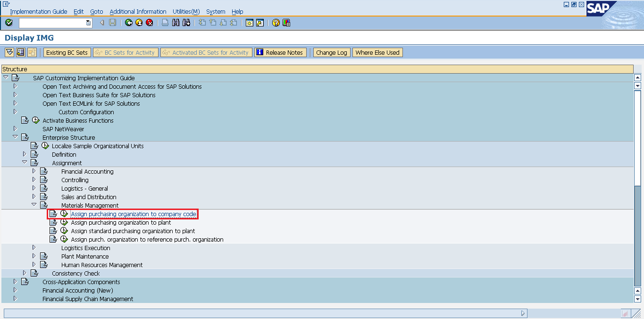Click execute clock for Assign standard purchasing organization to plant
The image size is (644, 319).
(64, 231)
